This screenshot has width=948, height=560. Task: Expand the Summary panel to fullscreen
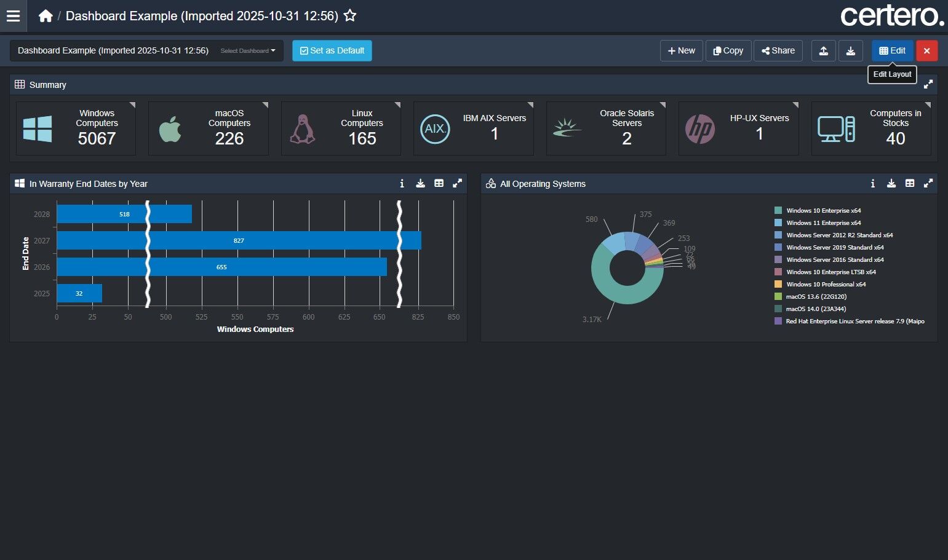pyautogui.click(x=928, y=84)
